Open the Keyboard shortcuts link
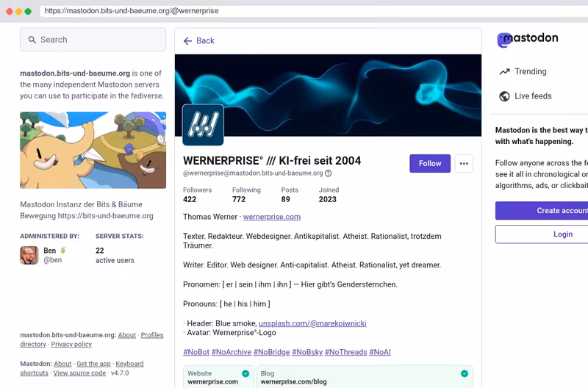The height and width of the screenshot is (388, 588). 129,364
